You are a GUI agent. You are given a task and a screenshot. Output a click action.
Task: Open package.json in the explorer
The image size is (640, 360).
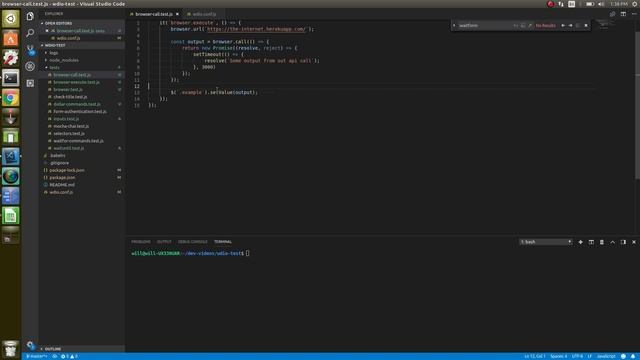tap(62, 178)
